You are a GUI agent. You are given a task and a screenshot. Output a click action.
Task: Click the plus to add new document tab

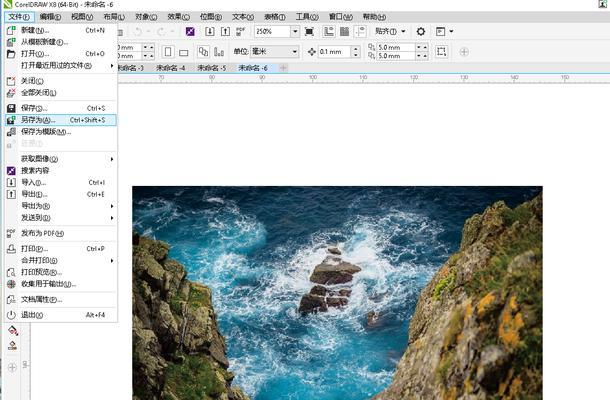coord(283,68)
